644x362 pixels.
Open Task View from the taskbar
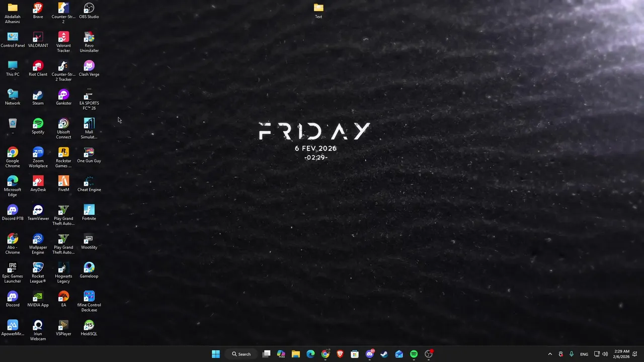click(x=267, y=354)
